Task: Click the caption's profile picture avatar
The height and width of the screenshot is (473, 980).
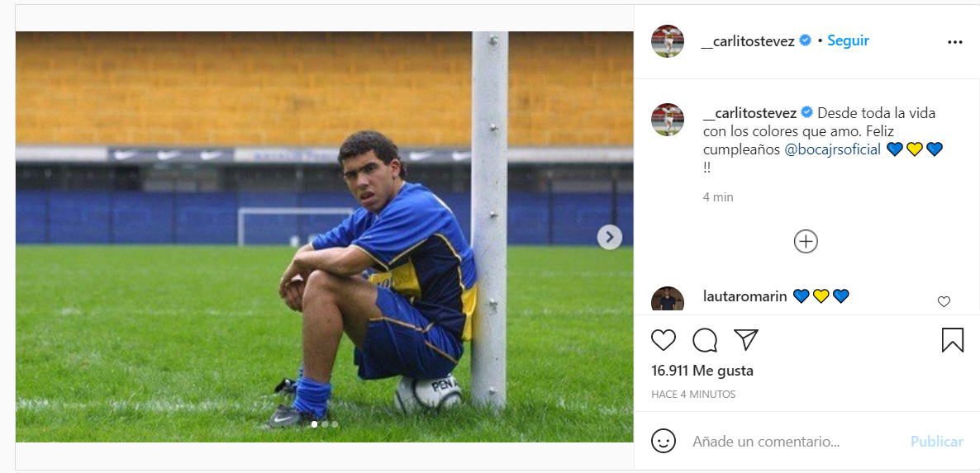Action: [668, 120]
